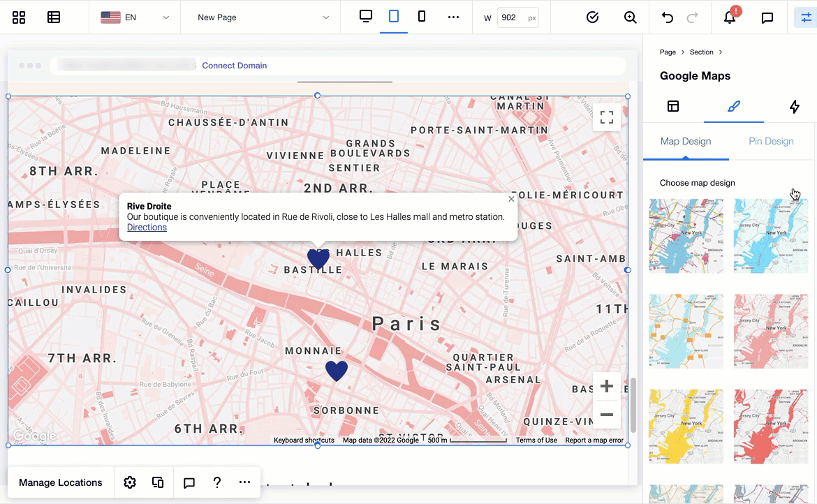Open the CMS table icon in top bar
The image size is (817, 504).
pos(54,17)
